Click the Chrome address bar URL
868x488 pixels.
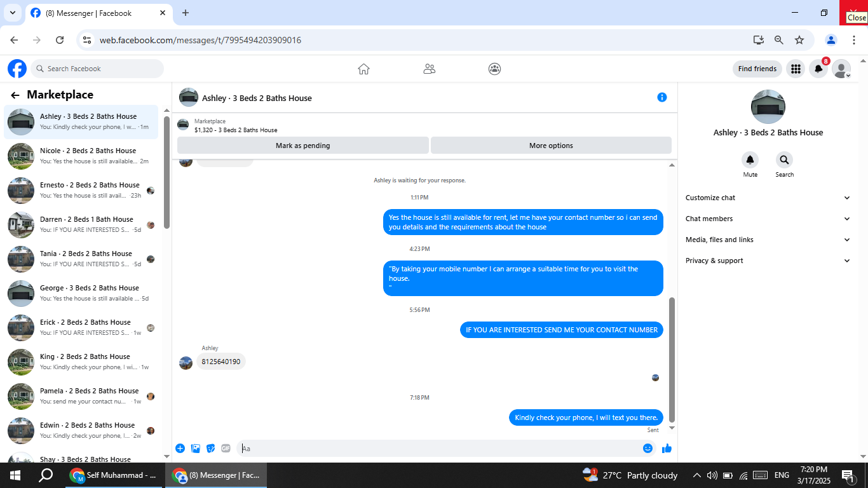click(x=200, y=40)
